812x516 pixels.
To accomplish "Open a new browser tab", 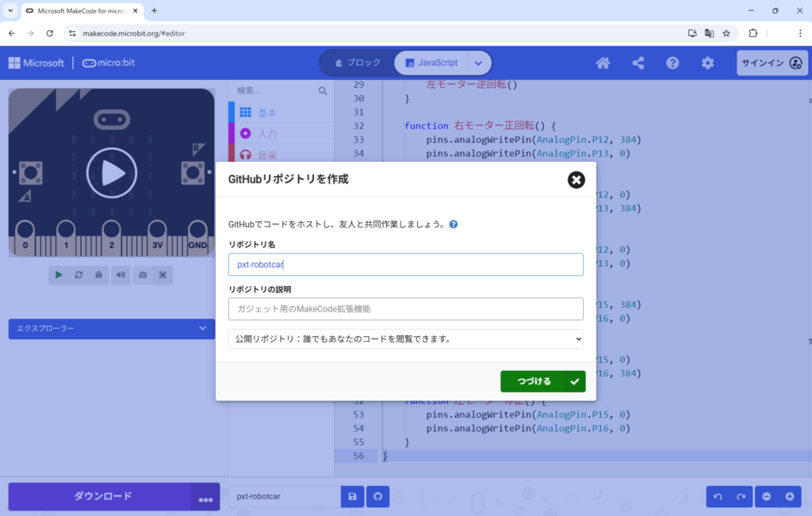I will tap(154, 10).
